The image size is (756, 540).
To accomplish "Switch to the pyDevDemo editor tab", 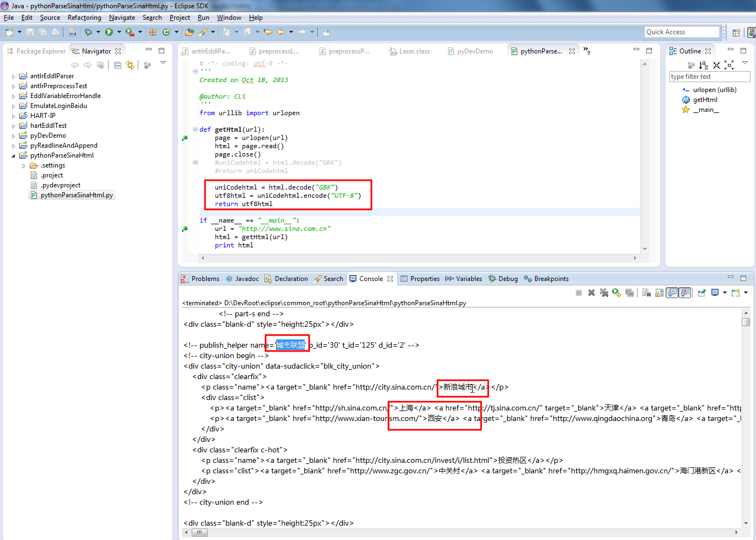I will [x=470, y=51].
